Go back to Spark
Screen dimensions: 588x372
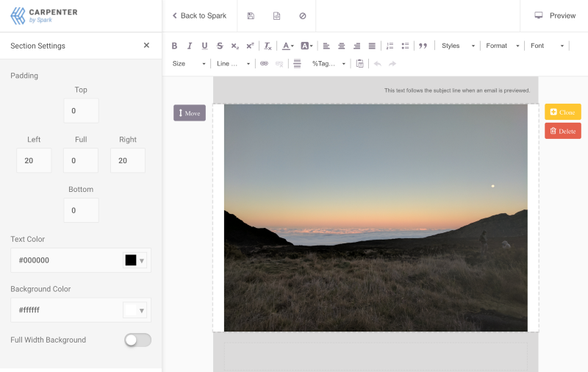tap(199, 15)
